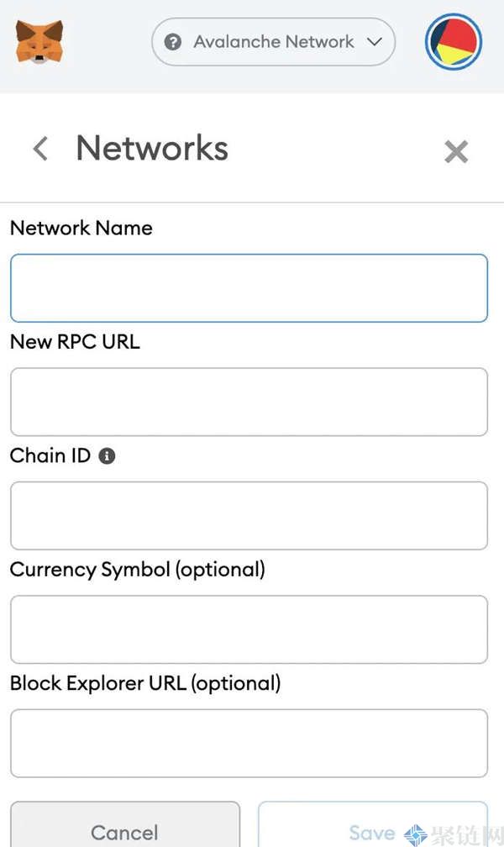Screen dimensions: 504x847
Task: Click the MetaMask fox logo
Action: 39,41
